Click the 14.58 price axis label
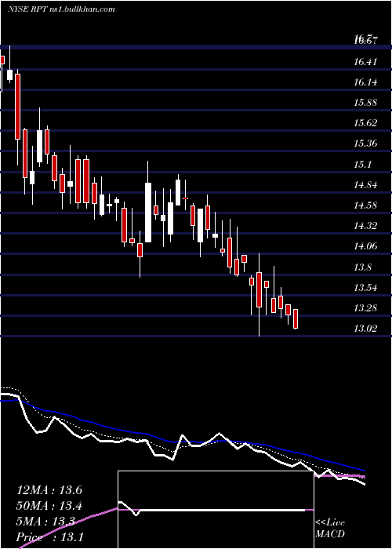The image size is (392, 549). pos(366,205)
